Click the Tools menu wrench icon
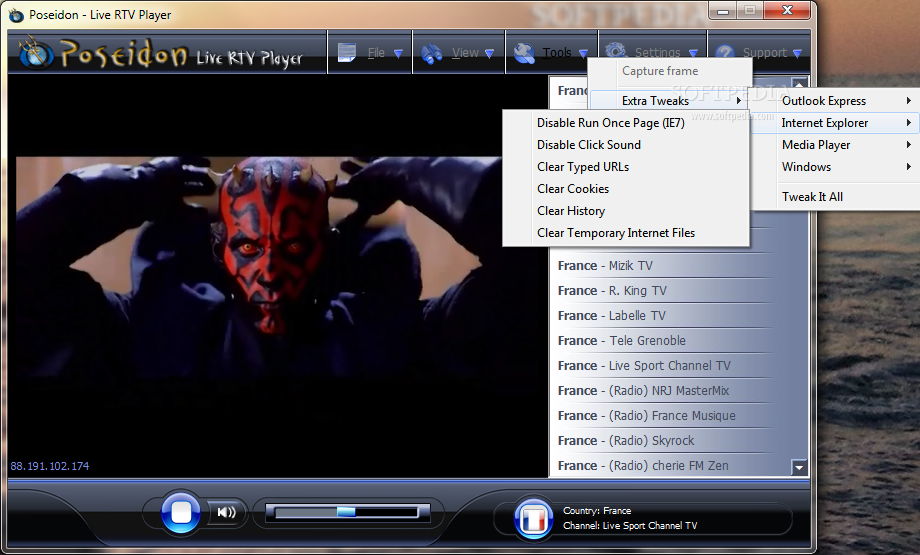Viewport: 920px width, 555px height. tap(524, 53)
